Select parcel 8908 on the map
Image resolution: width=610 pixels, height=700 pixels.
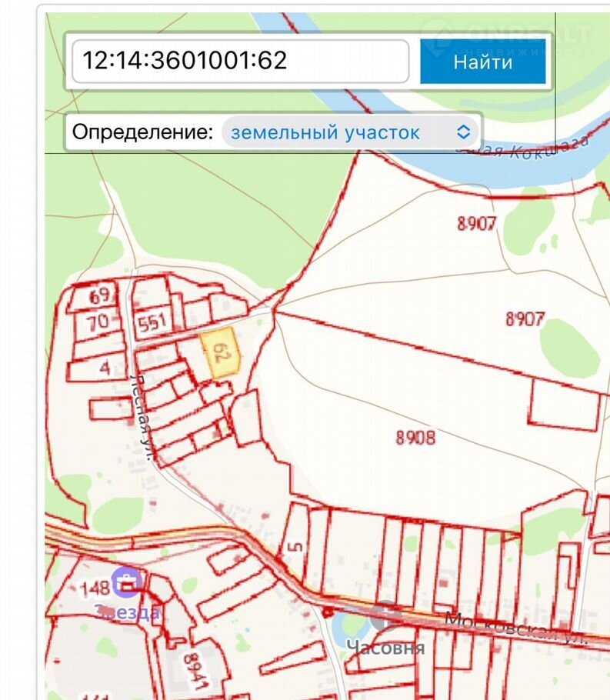click(415, 438)
